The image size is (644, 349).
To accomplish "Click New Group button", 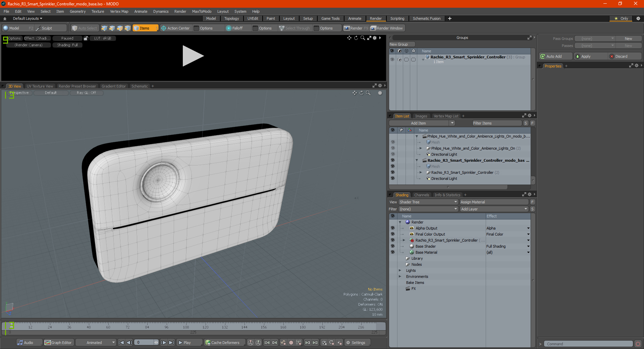I will [402, 44].
